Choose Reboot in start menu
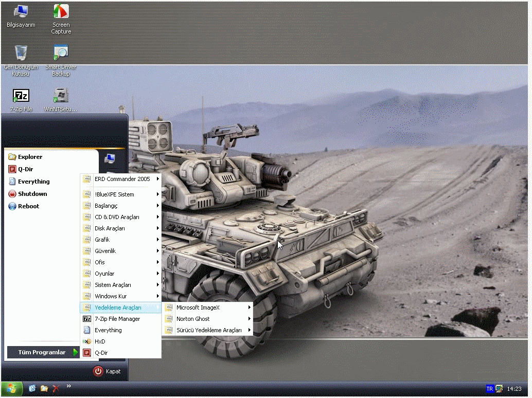Viewport: 532px width, 398px height. 24,206
